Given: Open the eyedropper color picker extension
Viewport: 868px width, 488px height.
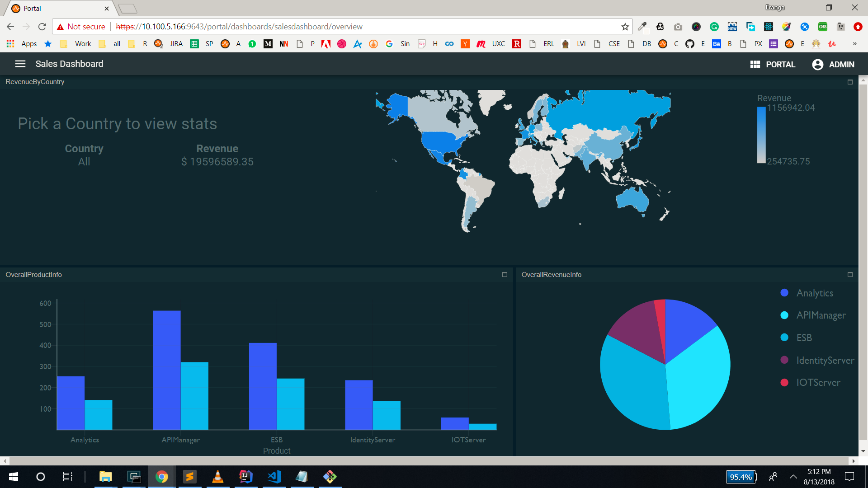Looking at the screenshot, I should point(642,27).
